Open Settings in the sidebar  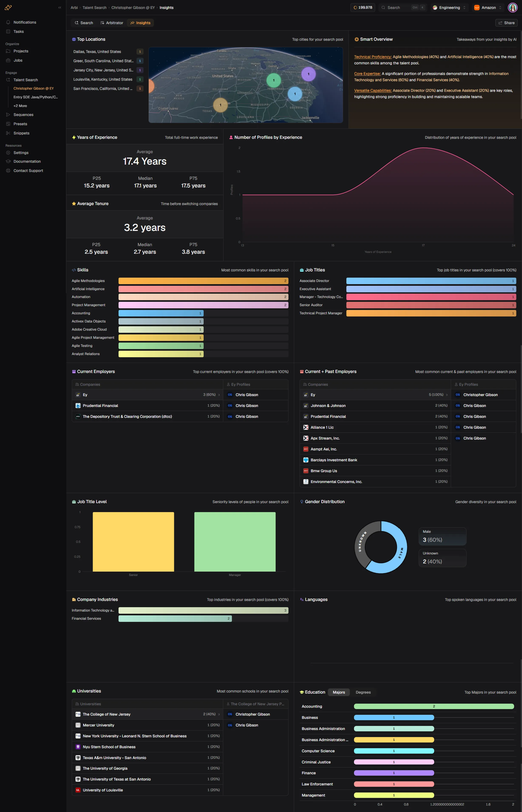pyautogui.click(x=21, y=153)
